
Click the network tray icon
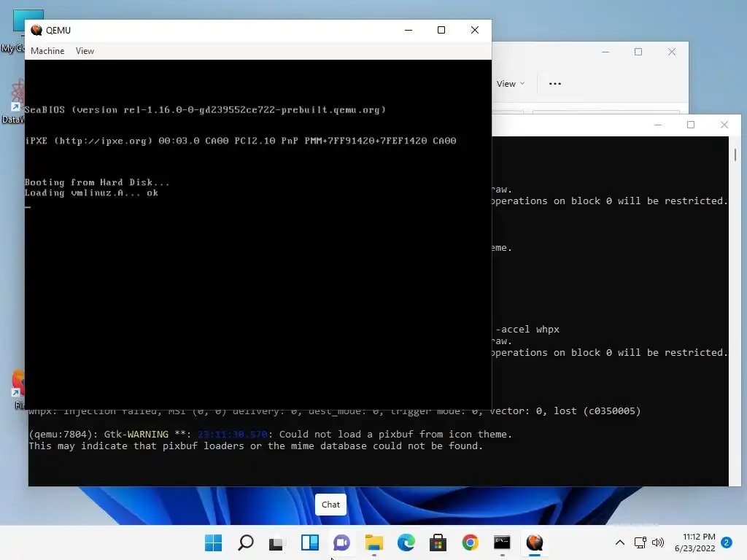coord(640,542)
